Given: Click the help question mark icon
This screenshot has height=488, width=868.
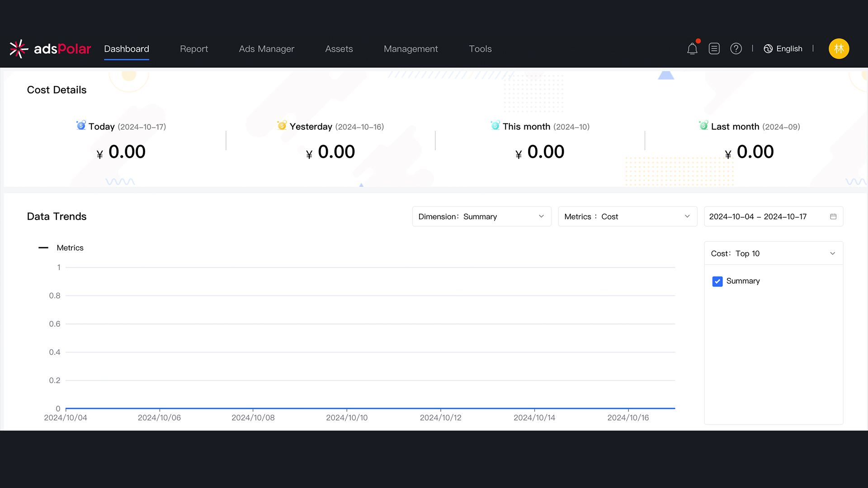Looking at the screenshot, I should [736, 49].
